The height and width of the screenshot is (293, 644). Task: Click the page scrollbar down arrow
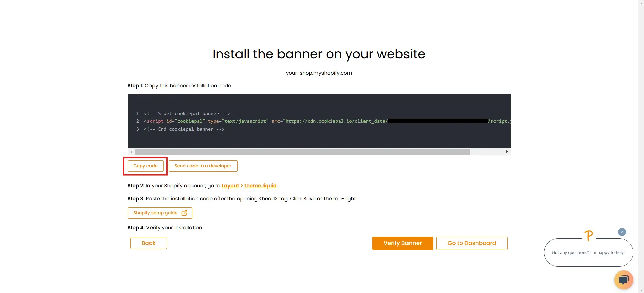(x=641, y=290)
